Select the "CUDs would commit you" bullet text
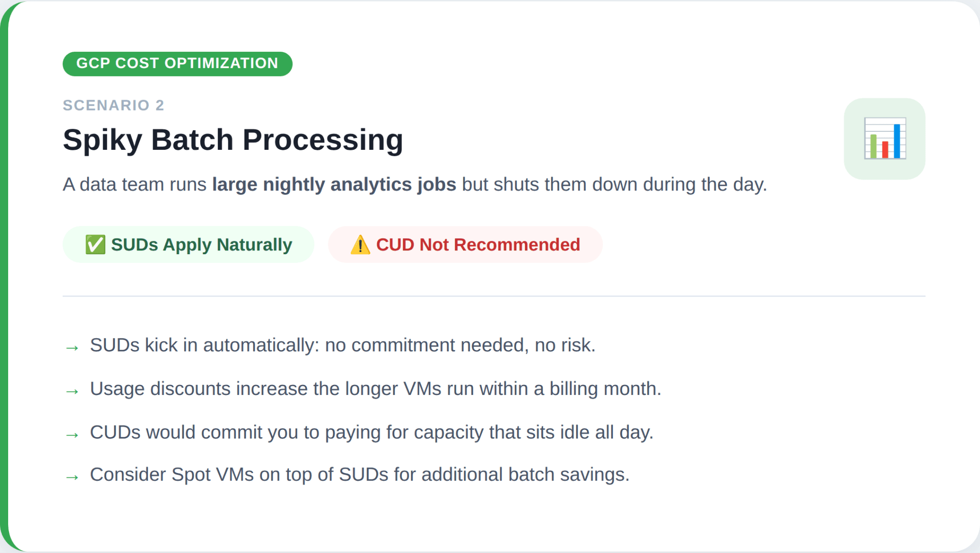Image resolution: width=980 pixels, height=553 pixels. 371,432
